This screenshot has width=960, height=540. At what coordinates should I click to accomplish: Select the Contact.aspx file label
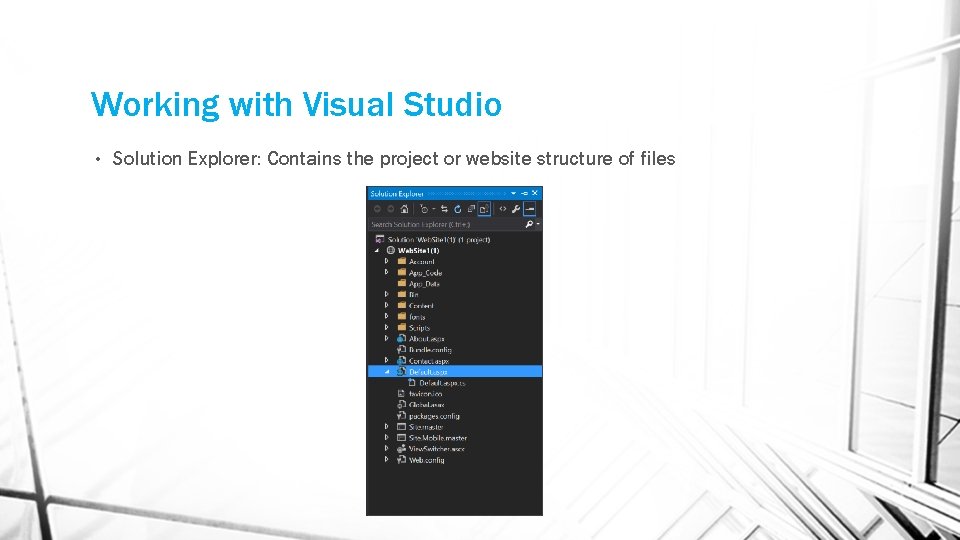coord(429,361)
